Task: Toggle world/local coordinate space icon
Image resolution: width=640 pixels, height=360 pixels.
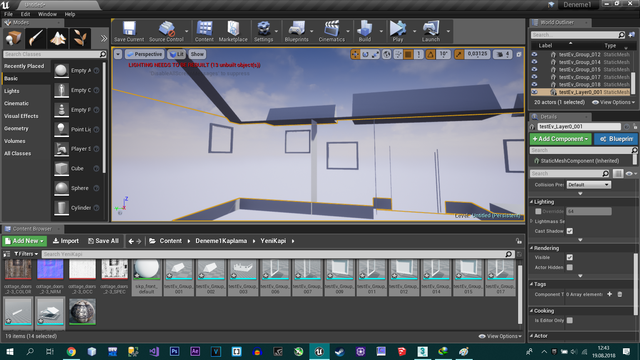Action: pos(387,54)
